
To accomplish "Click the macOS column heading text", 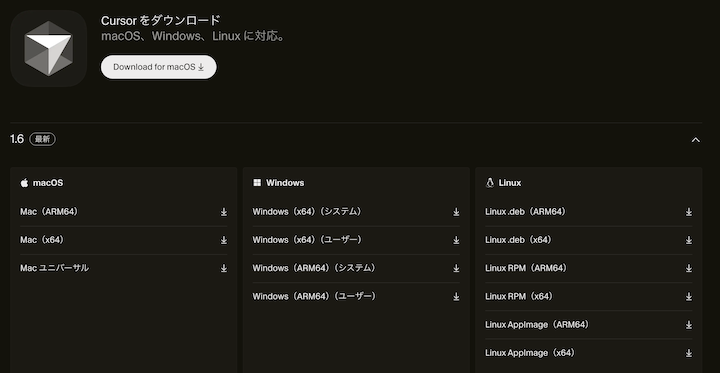I will click(x=48, y=183).
